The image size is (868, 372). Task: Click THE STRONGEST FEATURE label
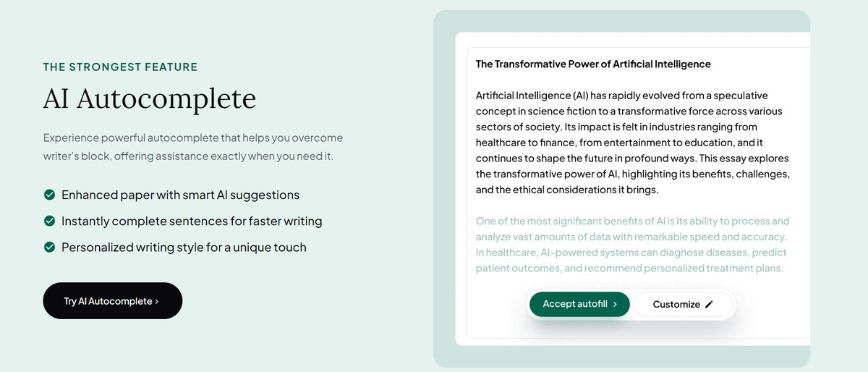point(120,67)
